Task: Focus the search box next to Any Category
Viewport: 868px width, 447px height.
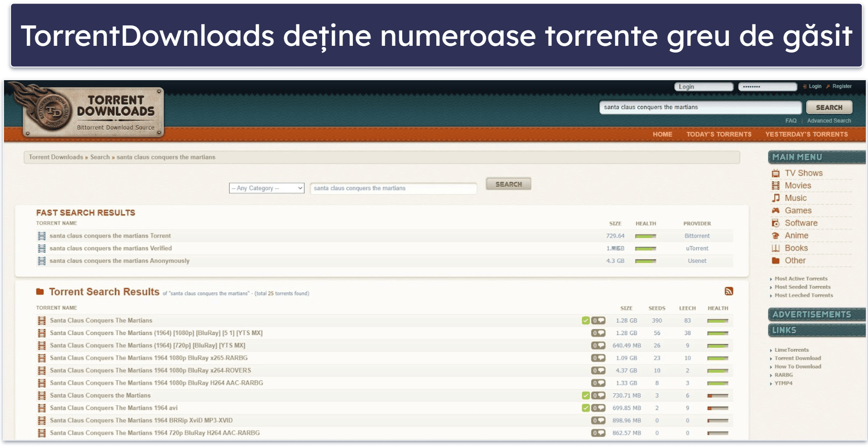Action: (x=393, y=188)
